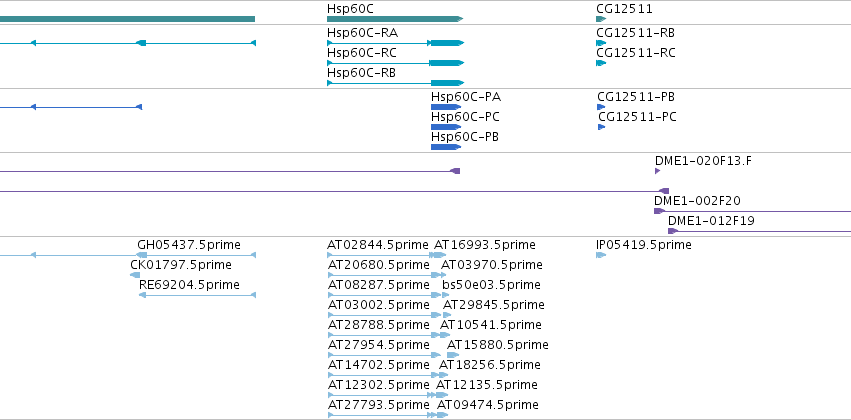
Task: Click the CG12511-PC protein label
Action: (x=637, y=117)
